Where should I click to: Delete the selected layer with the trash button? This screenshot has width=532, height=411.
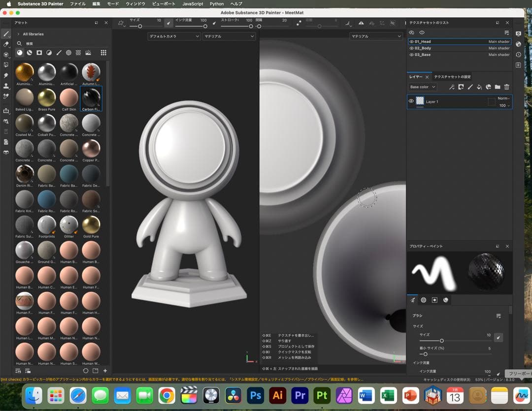(x=507, y=87)
